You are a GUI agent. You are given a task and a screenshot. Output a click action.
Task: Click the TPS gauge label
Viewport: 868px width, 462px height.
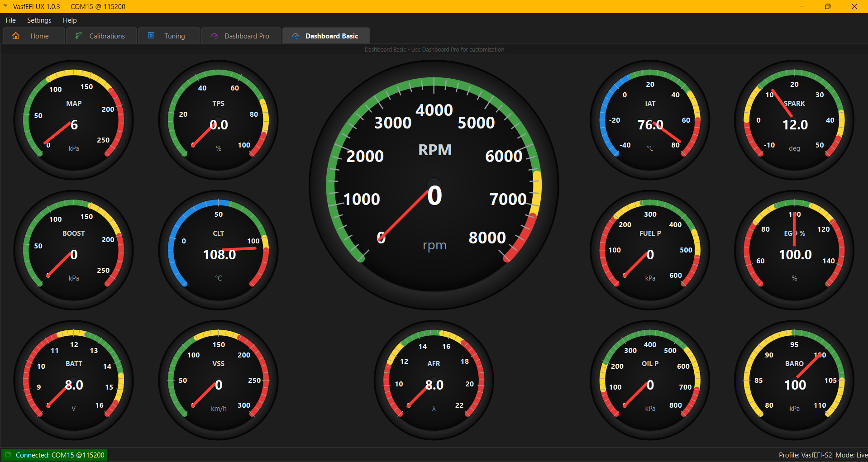click(x=218, y=103)
